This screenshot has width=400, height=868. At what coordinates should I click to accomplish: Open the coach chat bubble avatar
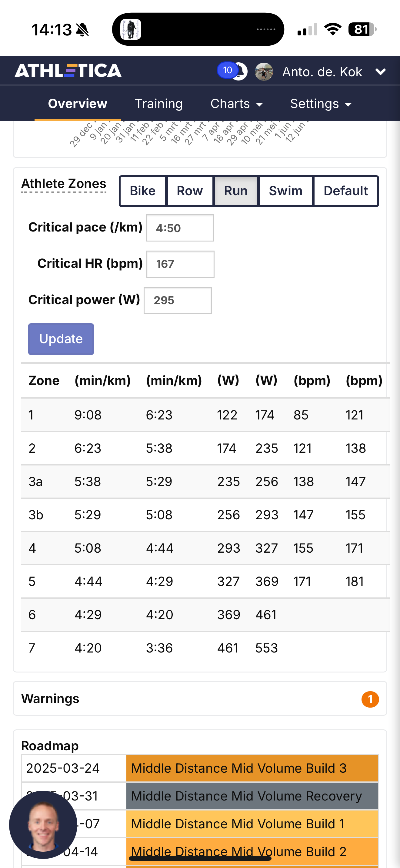pos(43,824)
